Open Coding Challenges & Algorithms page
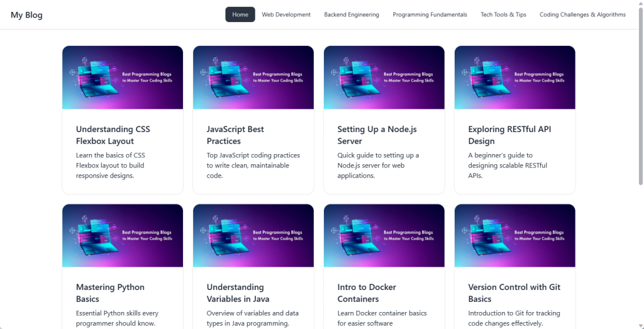644x329 pixels. tap(582, 14)
